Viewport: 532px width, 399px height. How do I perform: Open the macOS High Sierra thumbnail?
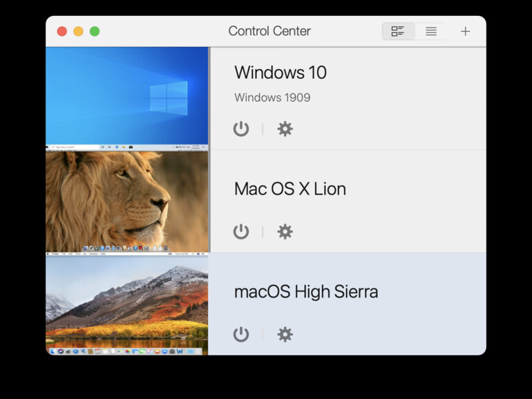pos(127,305)
